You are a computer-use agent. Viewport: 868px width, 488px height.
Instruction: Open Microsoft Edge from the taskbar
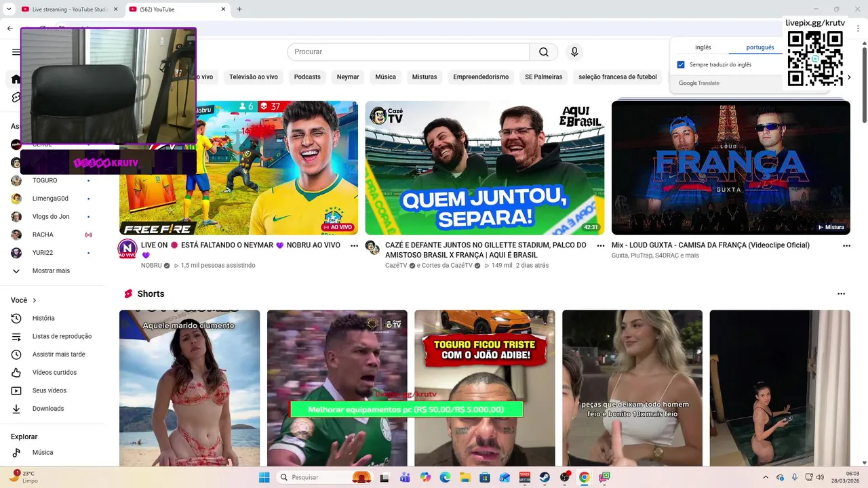[446, 477]
